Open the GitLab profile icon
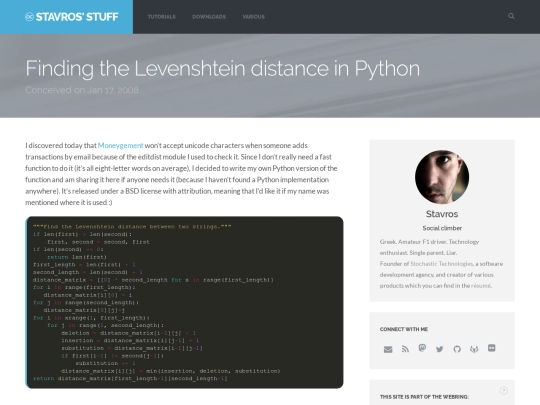The image size is (540, 405). point(474,349)
